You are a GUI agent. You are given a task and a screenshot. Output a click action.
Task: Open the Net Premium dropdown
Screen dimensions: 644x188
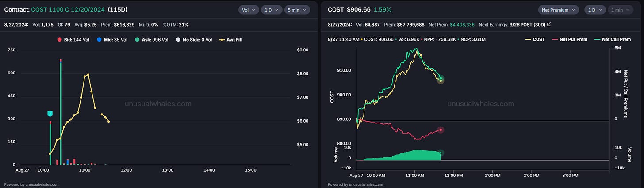[559, 10]
